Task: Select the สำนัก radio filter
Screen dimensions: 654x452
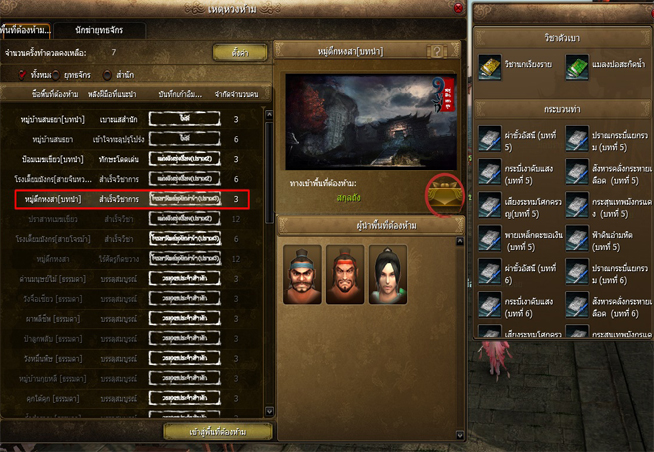Action: [107, 75]
